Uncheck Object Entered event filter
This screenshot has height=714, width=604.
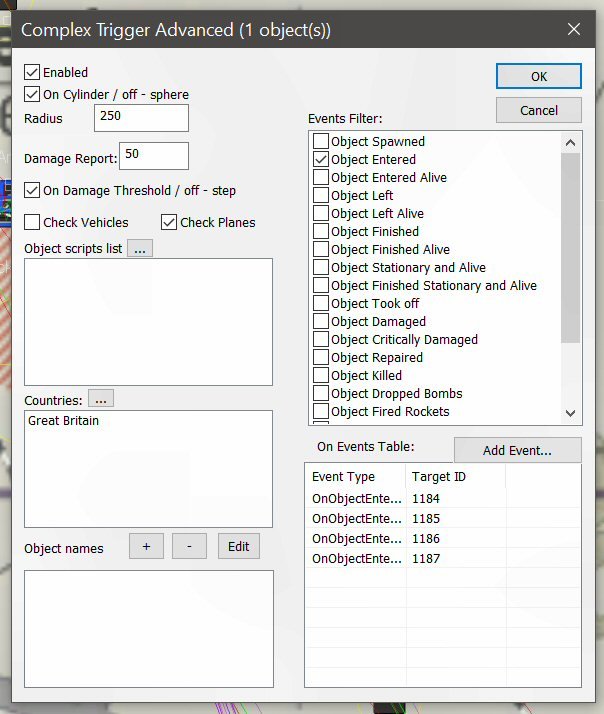click(x=321, y=159)
